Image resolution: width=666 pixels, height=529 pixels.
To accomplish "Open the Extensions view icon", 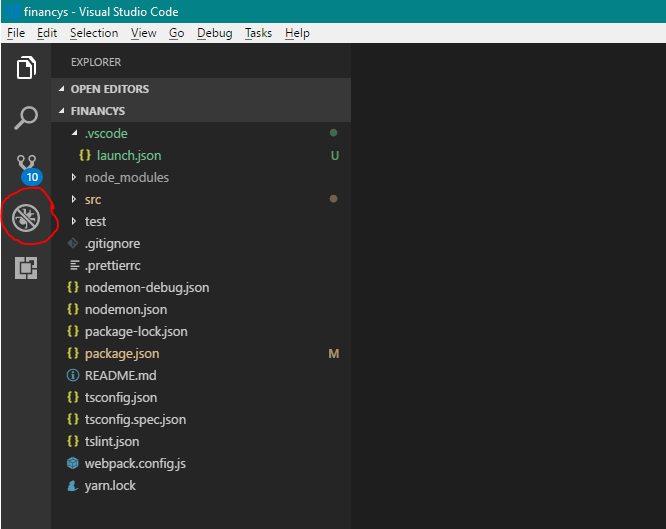I will pos(26,268).
